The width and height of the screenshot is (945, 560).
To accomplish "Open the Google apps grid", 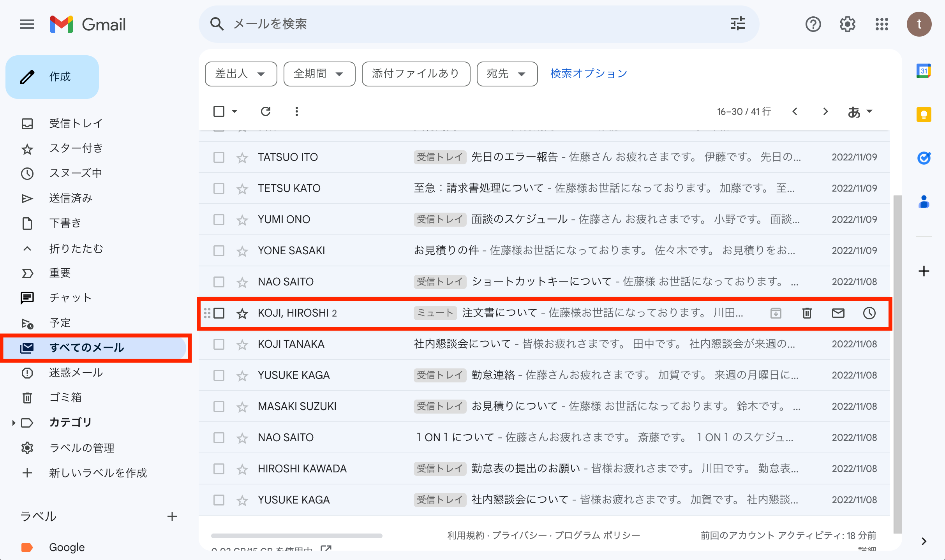I will [882, 25].
